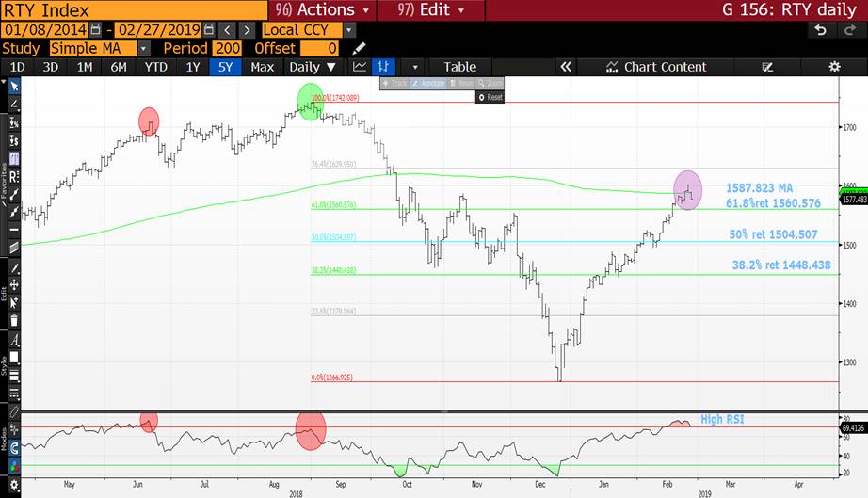Select the horizontal line tool

click(14, 230)
